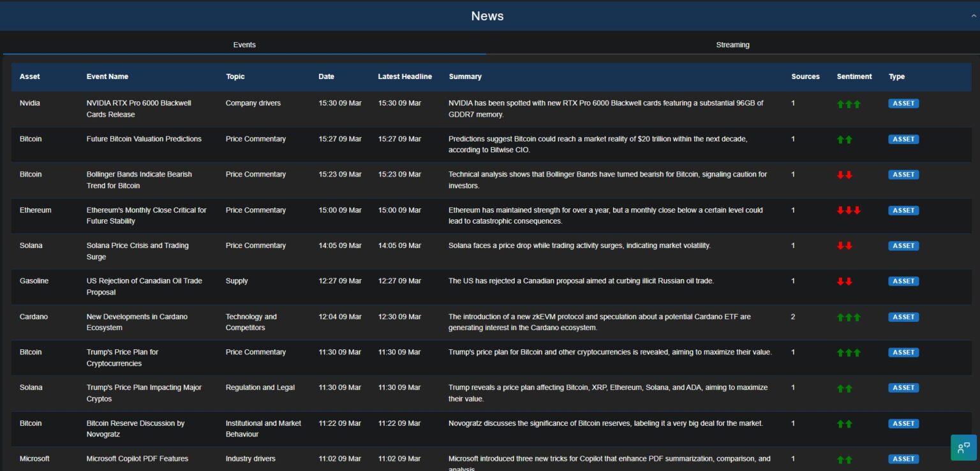This screenshot has height=471, width=980.
Task: Sort by the Event Name column header
Action: click(x=107, y=76)
